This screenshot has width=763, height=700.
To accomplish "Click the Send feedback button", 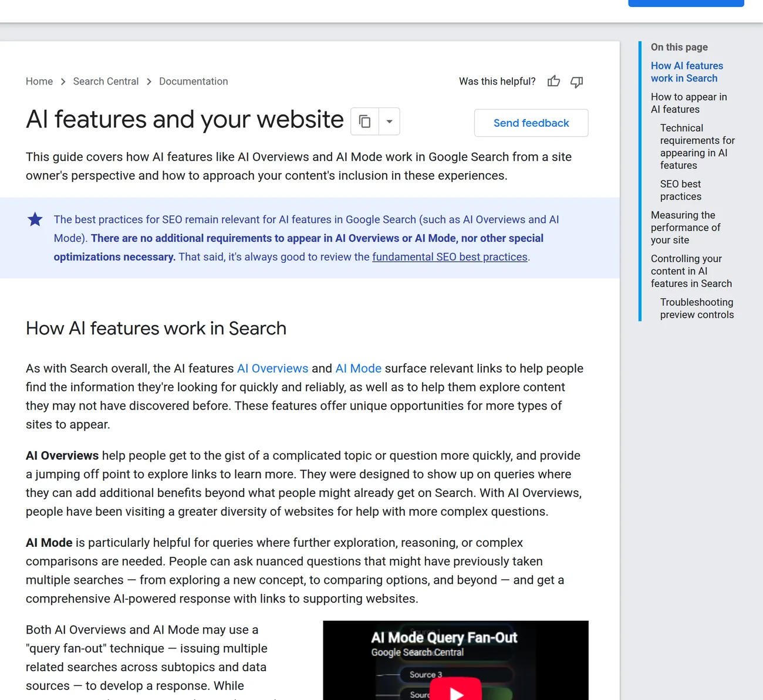I will tap(531, 123).
